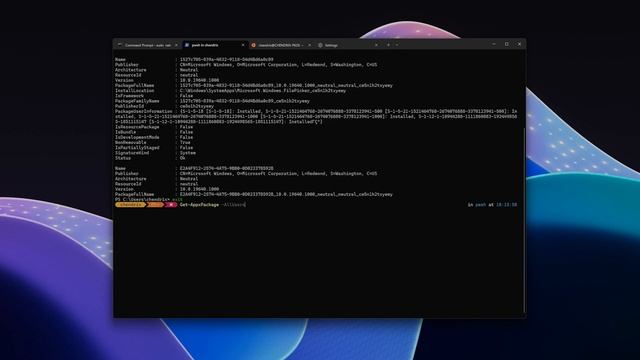The image size is (640, 360).
Task: Close the Settings tab
Action: click(x=376, y=45)
